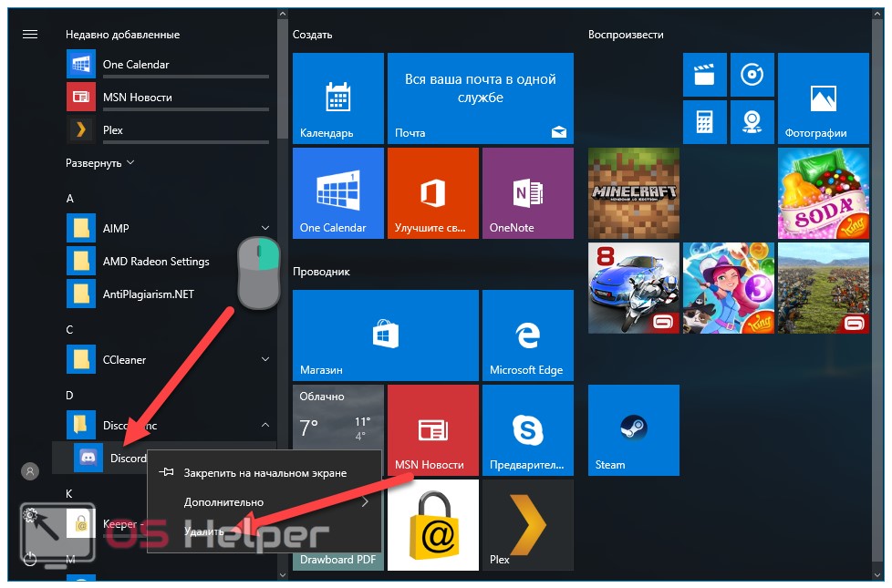Expand the AIMP folder chevron
Image resolution: width=892 pixels, height=588 pixels.
coord(265,228)
